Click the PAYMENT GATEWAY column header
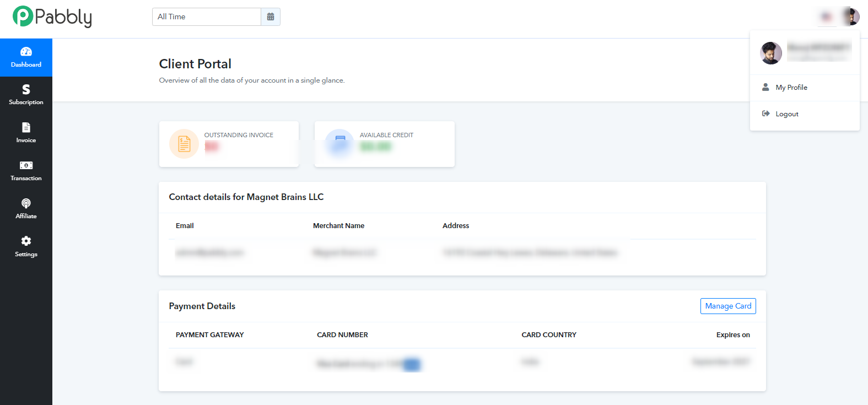 coord(209,335)
